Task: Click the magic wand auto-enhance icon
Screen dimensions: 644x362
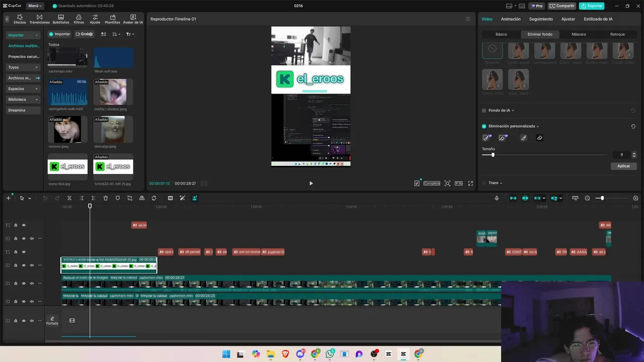Action: point(182,198)
